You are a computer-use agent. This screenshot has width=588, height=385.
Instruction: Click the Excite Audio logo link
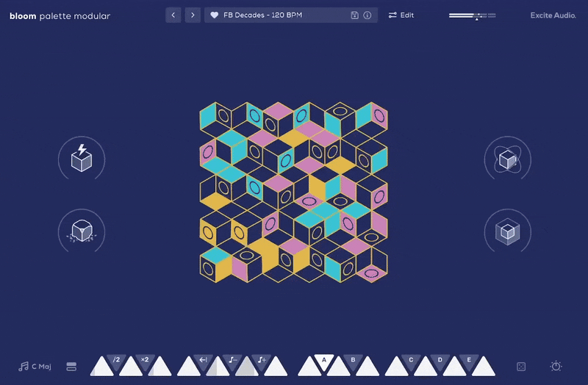pyautogui.click(x=553, y=15)
